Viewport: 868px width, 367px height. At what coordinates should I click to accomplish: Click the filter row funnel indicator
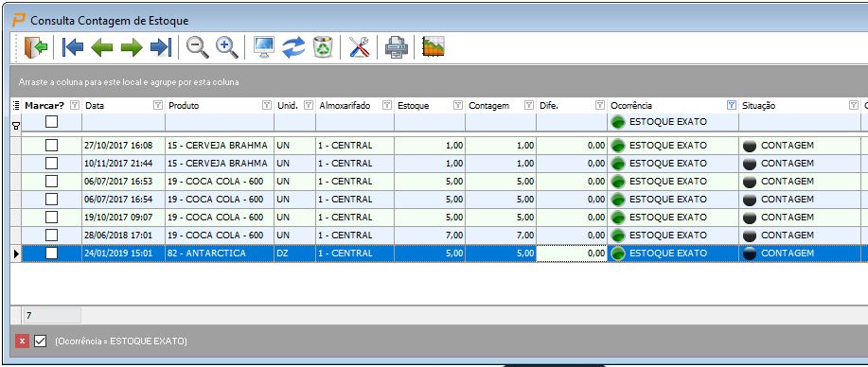[15, 126]
